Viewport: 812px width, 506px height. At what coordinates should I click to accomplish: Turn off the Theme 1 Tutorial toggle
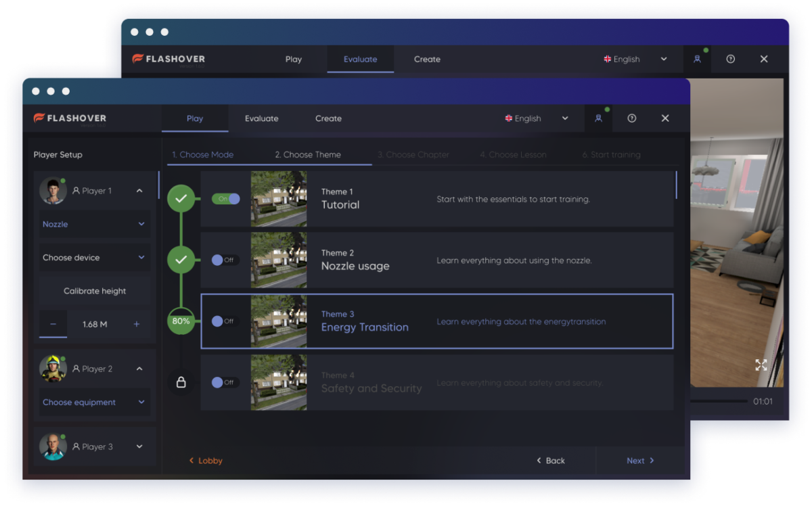(x=226, y=199)
